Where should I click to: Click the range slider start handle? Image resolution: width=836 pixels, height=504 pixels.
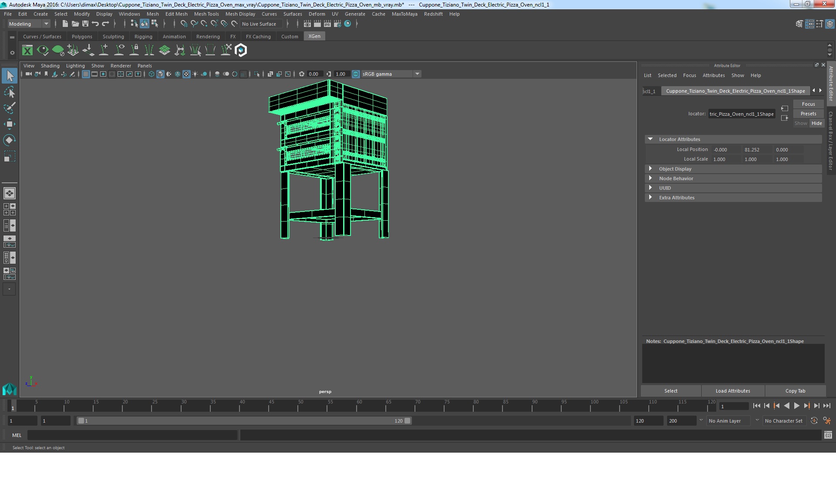(81, 421)
